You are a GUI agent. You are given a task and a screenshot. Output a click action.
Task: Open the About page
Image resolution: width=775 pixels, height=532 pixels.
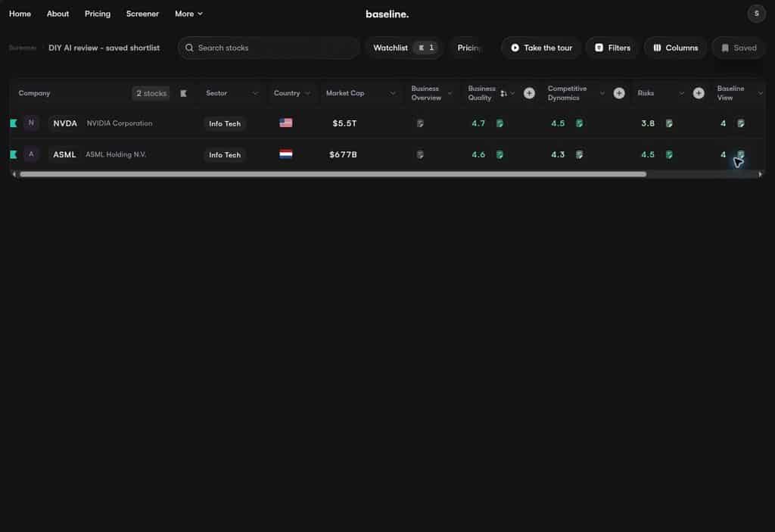[x=58, y=14]
